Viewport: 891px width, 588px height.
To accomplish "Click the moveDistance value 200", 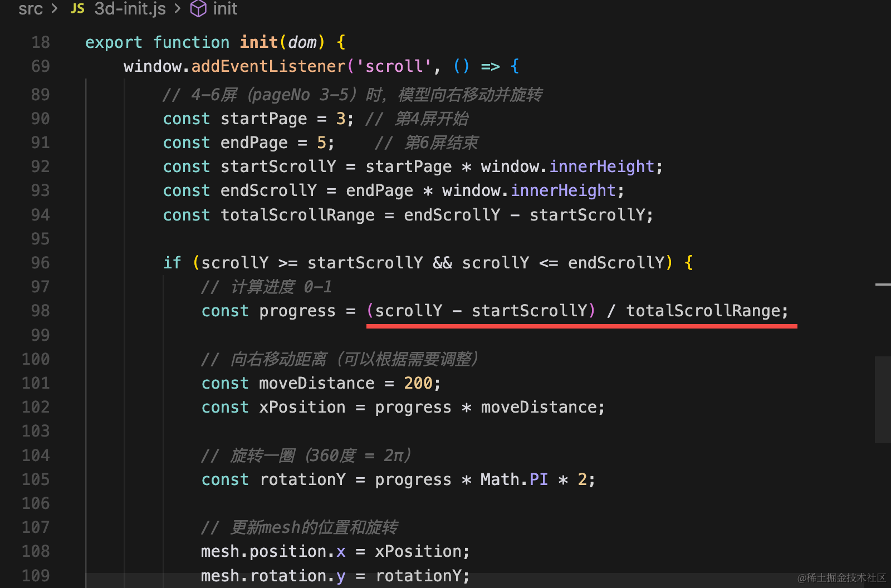I will click(x=418, y=383).
